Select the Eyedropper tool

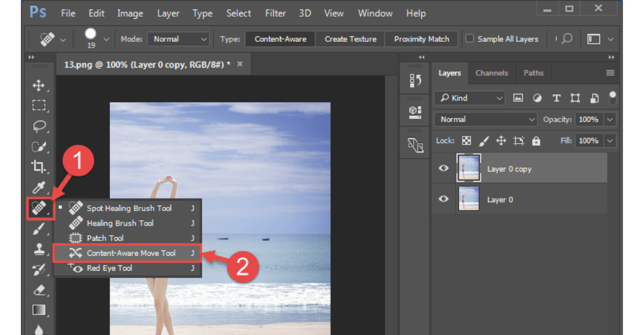(x=39, y=187)
